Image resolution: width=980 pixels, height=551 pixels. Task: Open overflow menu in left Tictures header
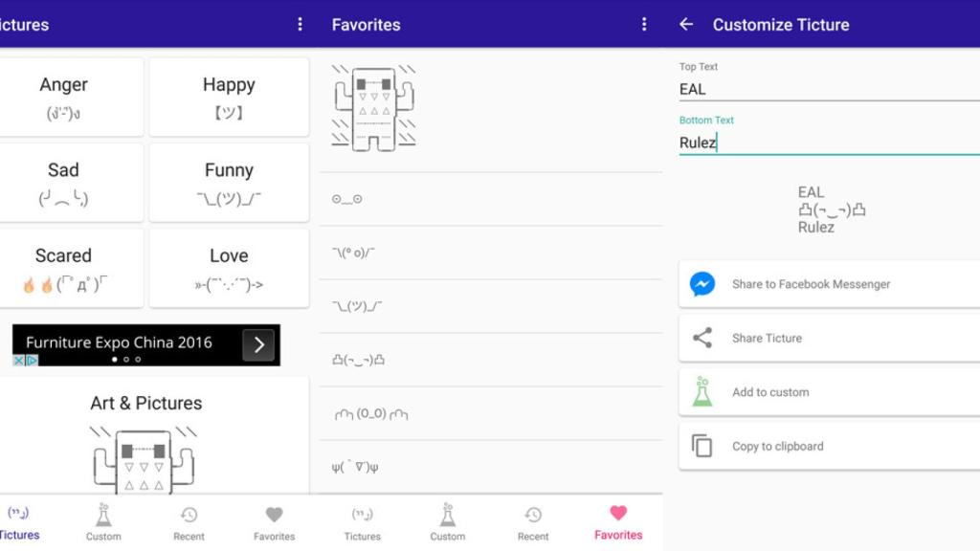point(301,25)
